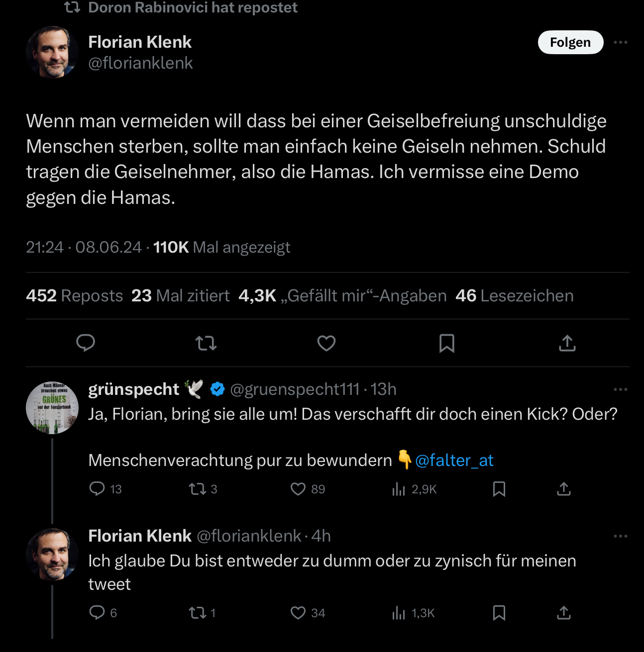Bookmark the main tweet

pos(447,343)
